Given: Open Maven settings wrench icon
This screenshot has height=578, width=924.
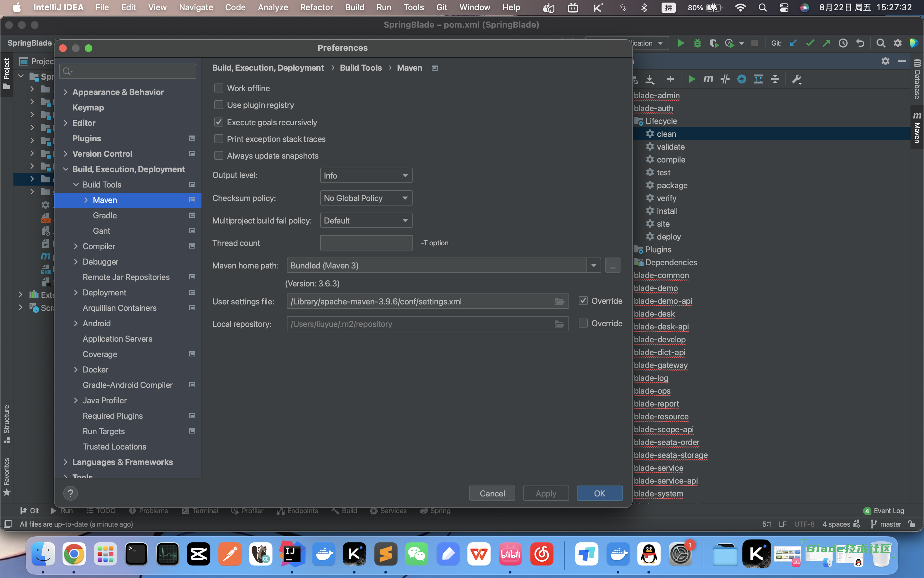Looking at the screenshot, I should [x=797, y=79].
